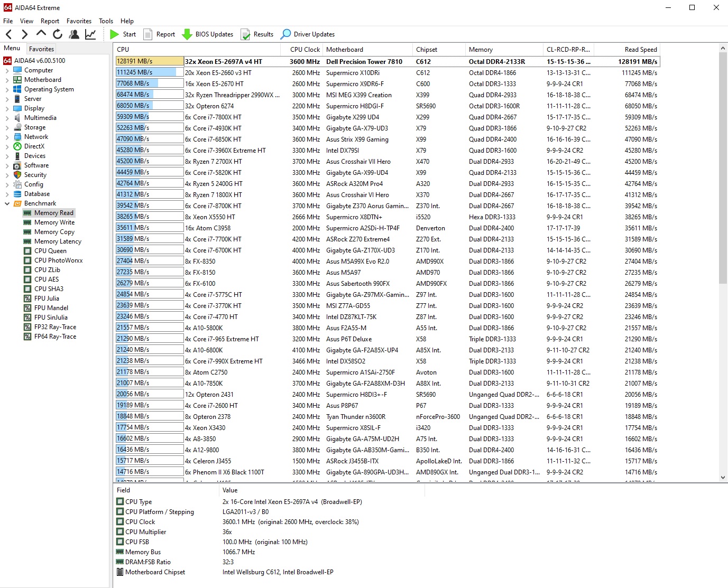This screenshot has height=588, width=728.
Task: Go back with the left arrow
Action: click(8, 34)
